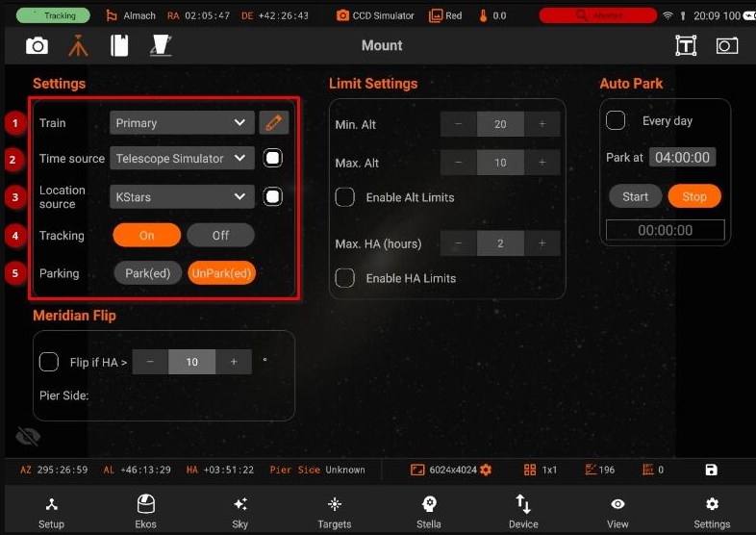Image resolution: width=756 pixels, height=535 pixels.
Task: Open the Stella assistant tab
Action: 429,513
